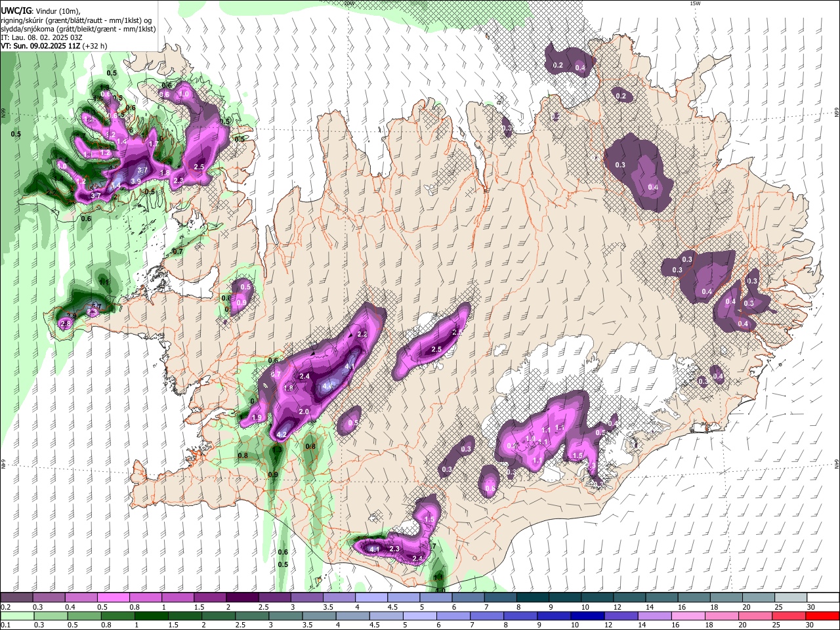The image size is (840, 630).
Task: Click the '0.2' label on the snow legend
Action: coord(5,606)
